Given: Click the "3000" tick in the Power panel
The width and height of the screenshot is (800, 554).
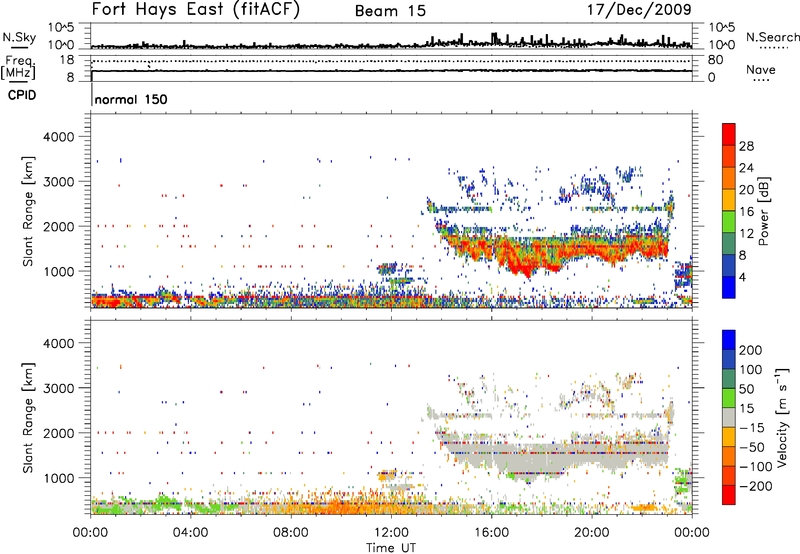Looking at the screenshot, I should (58, 182).
